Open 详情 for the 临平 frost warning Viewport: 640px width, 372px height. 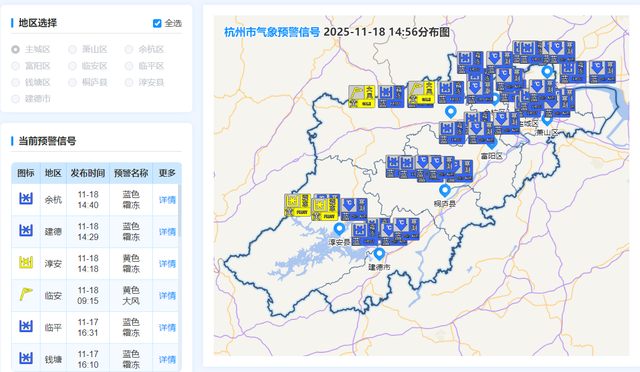(167, 327)
